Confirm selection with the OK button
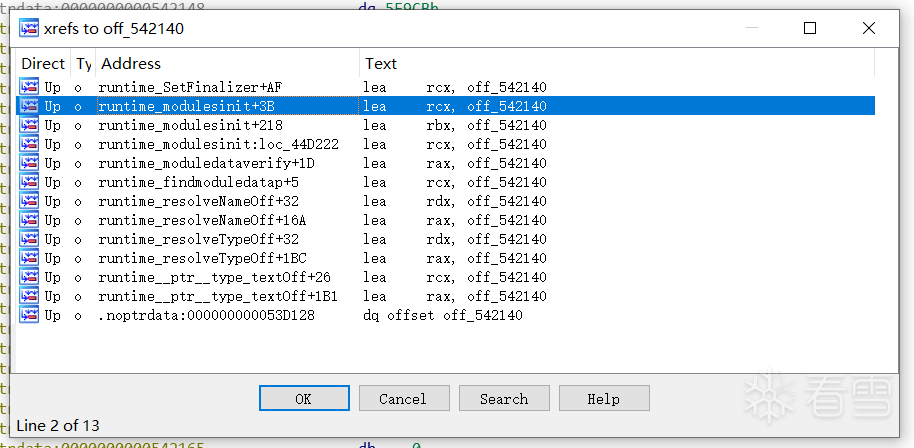This screenshot has height=448, width=914. [304, 398]
